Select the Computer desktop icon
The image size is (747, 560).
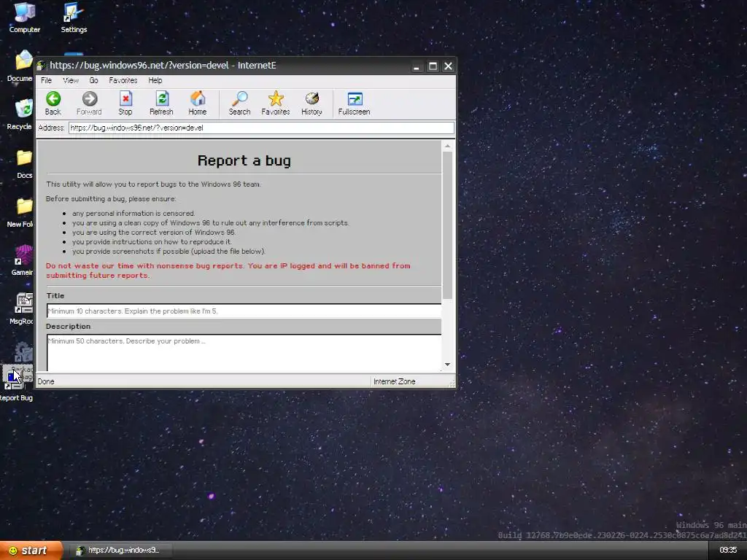[x=25, y=18]
